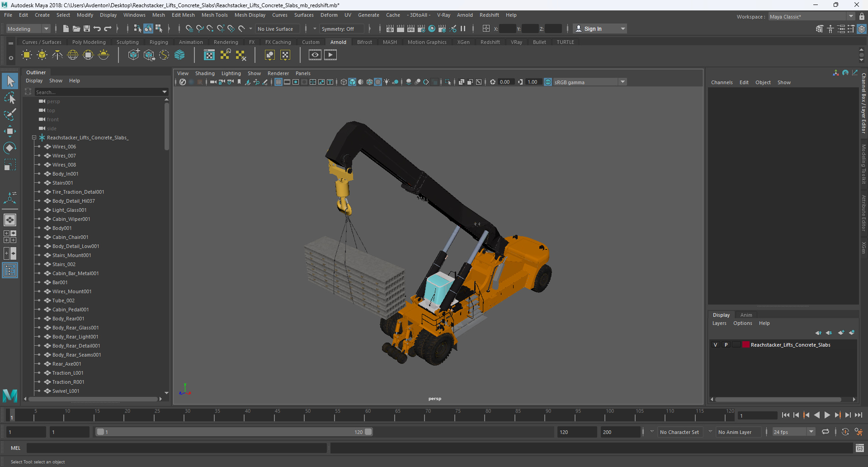
Task: Collapse the Reachstacker_Lifts_Concrete_Slabs_ group in Outliner
Action: click(34, 138)
